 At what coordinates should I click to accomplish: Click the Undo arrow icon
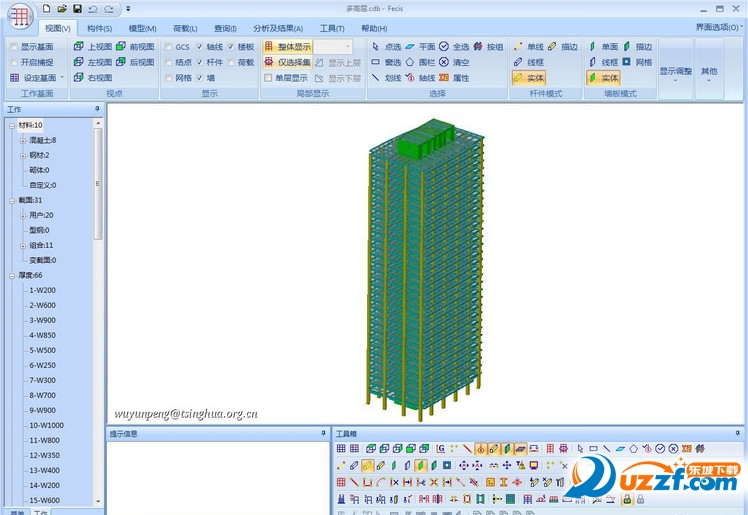click(x=93, y=9)
